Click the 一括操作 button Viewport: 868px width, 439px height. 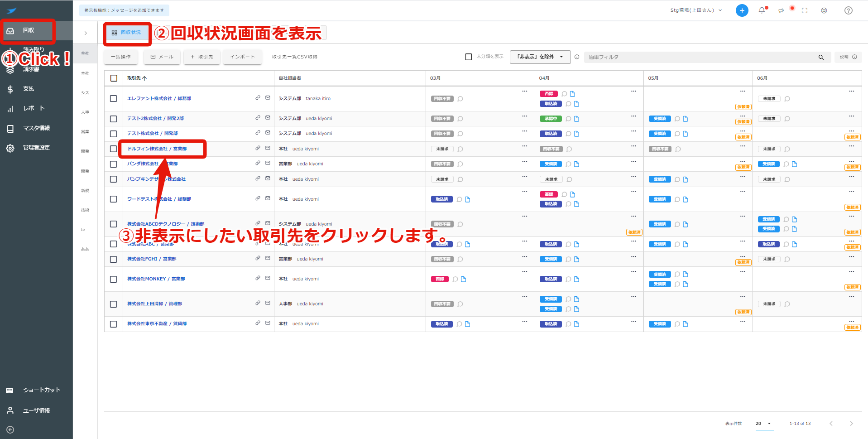[x=121, y=57]
